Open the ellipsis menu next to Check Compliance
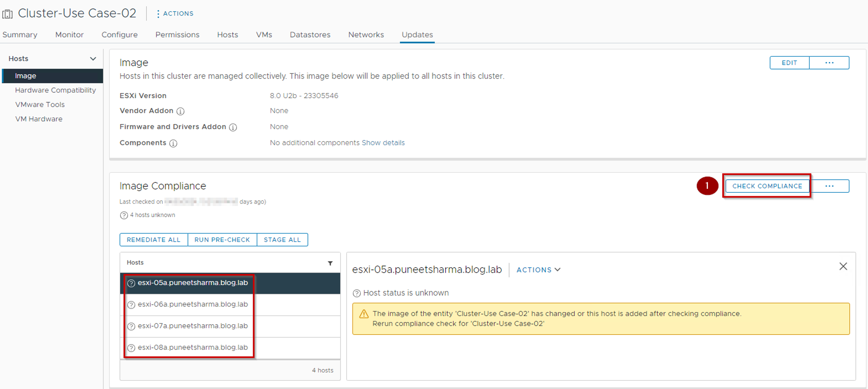Screen dimensions: 868x389 pos(829,186)
